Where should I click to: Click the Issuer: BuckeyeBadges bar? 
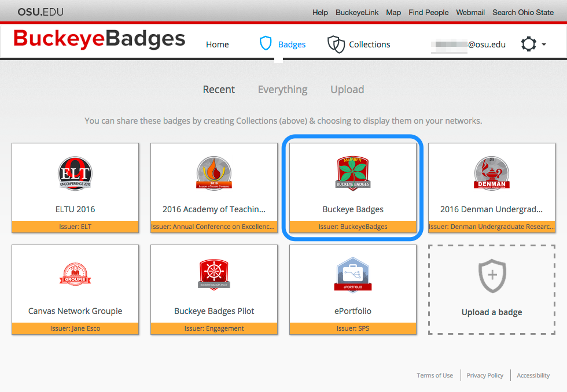[353, 227]
